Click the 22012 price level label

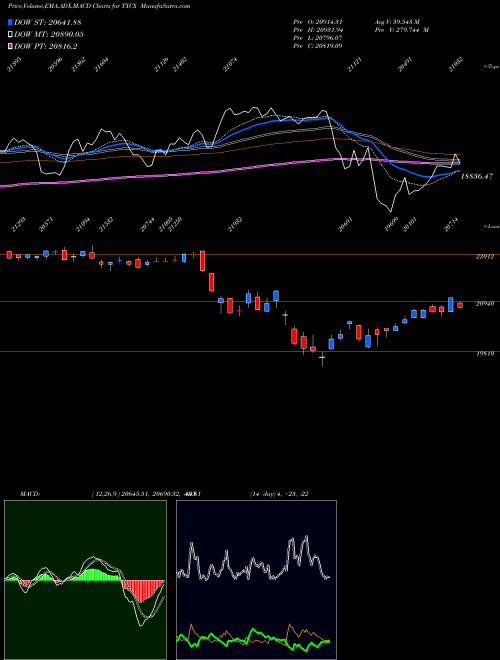coord(485,256)
